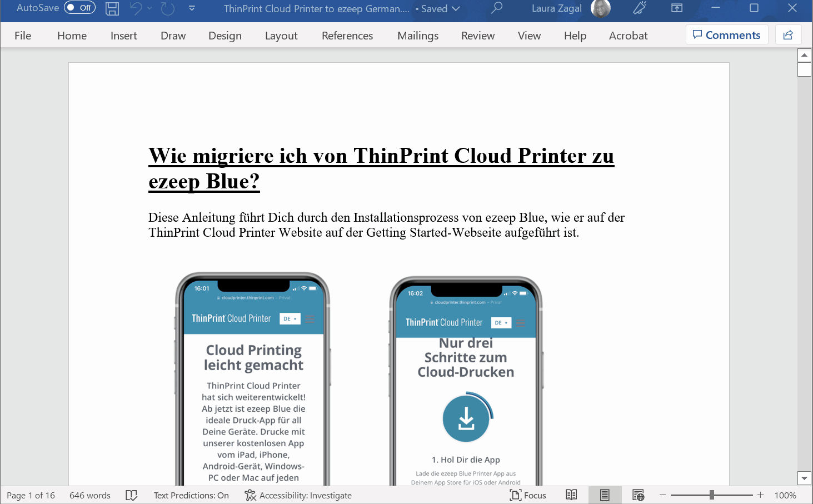Screen dimensions: 813x504
Task: Switch to the Layout tab
Action: point(281,36)
